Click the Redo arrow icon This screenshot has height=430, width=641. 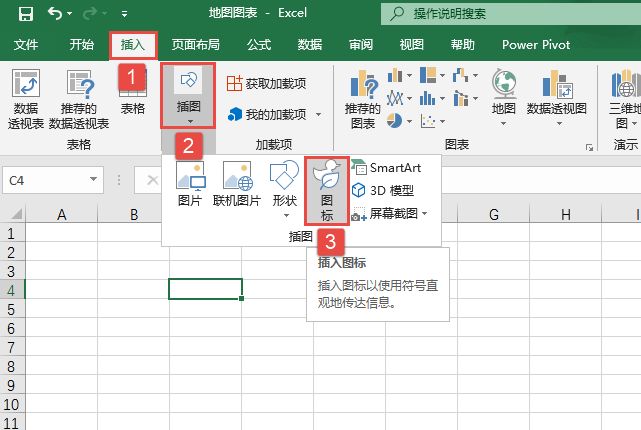point(90,13)
